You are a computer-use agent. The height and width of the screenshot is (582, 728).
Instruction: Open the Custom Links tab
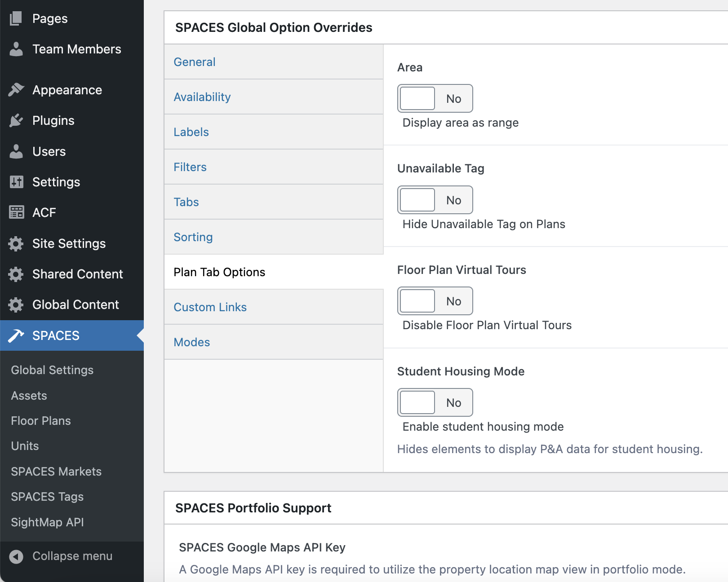click(274, 307)
